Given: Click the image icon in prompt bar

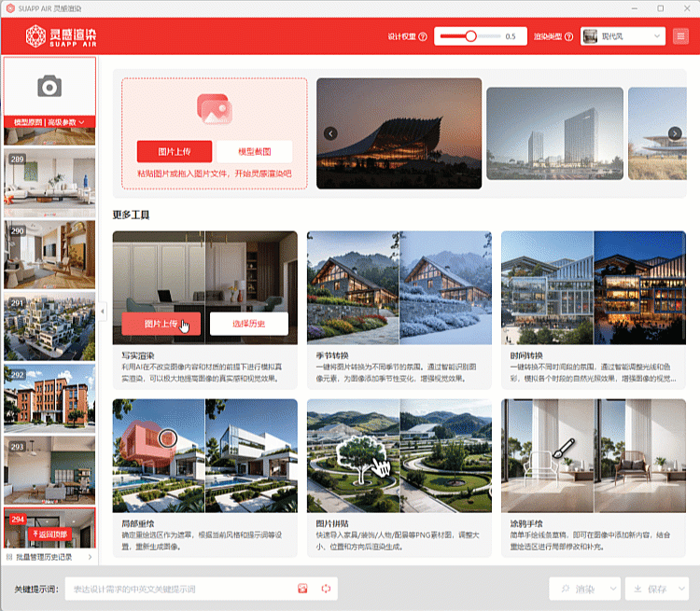Looking at the screenshot, I should click(302, 589).
